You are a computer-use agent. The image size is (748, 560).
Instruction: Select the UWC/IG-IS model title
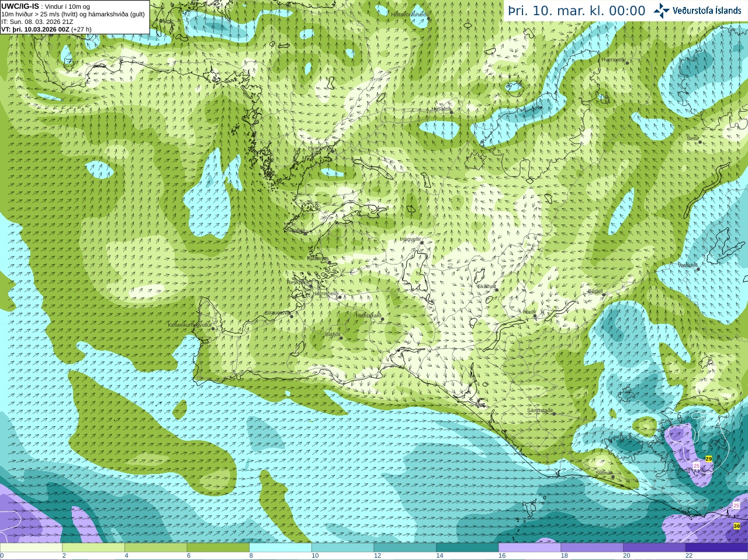20,6
